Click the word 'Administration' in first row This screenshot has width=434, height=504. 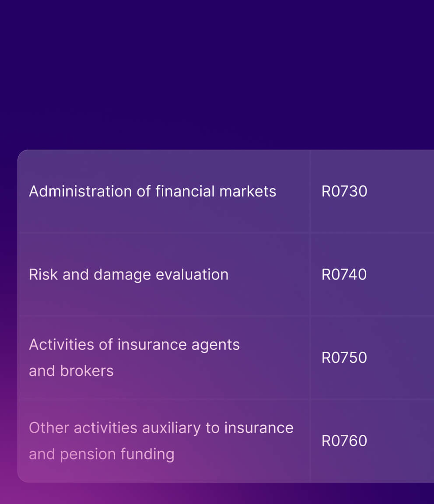tap(80, 191)
